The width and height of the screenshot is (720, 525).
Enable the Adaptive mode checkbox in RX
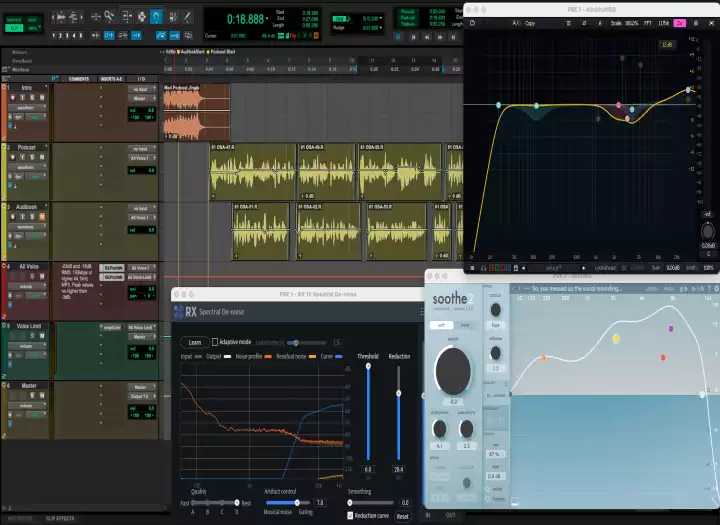214,342
